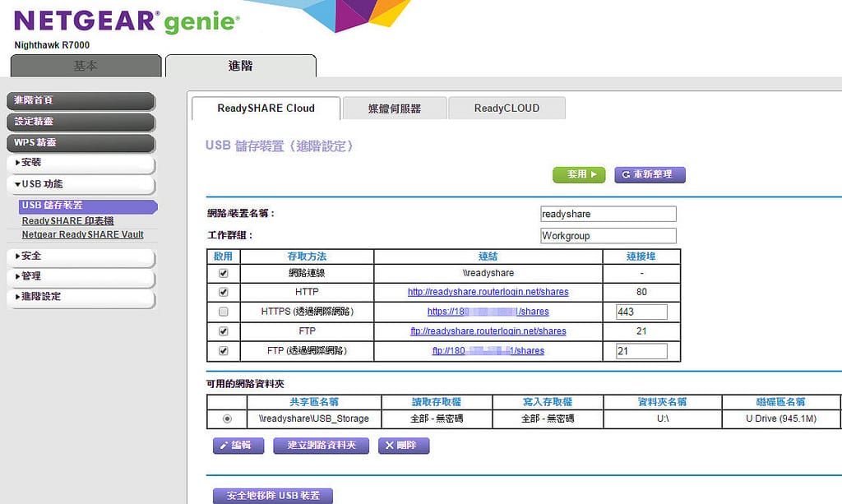Switch to the 基本 tab
Screen dimensions: 842x504
coord(86,66)
